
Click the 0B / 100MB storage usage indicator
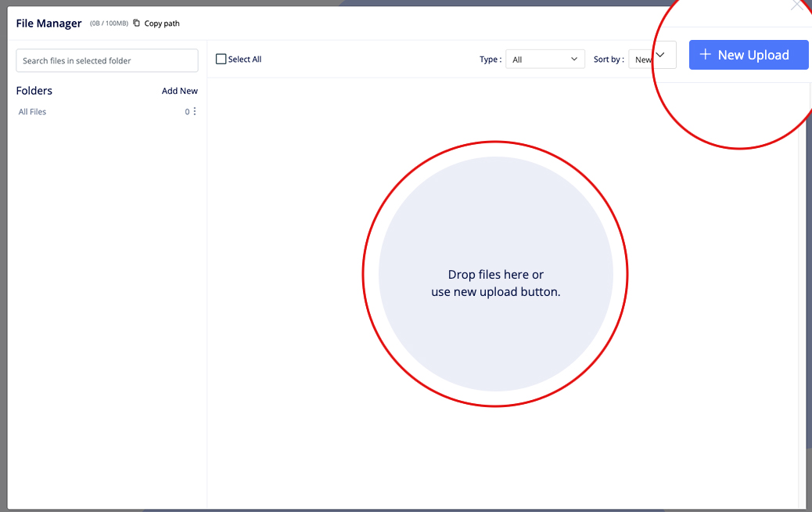tap(109, 23)
